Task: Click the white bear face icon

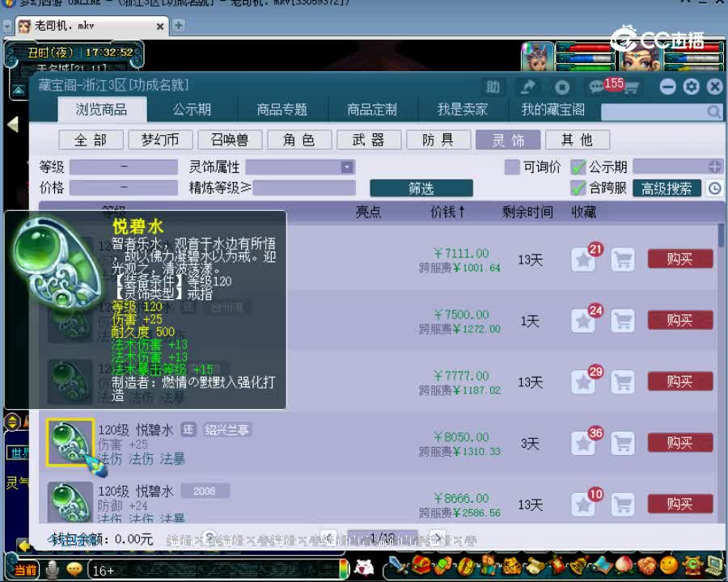Action: tap(365, 567)
